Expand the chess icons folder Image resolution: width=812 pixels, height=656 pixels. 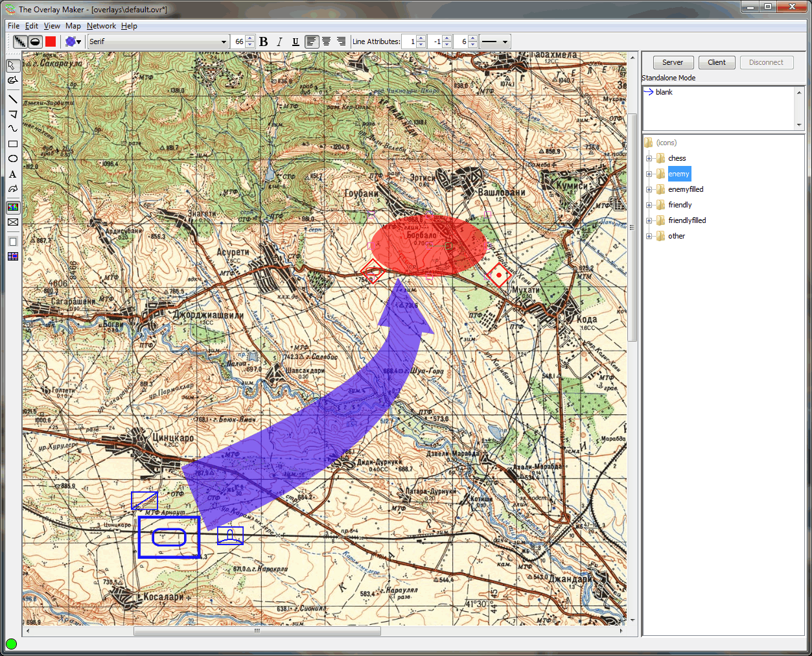[x=649, y=158]
